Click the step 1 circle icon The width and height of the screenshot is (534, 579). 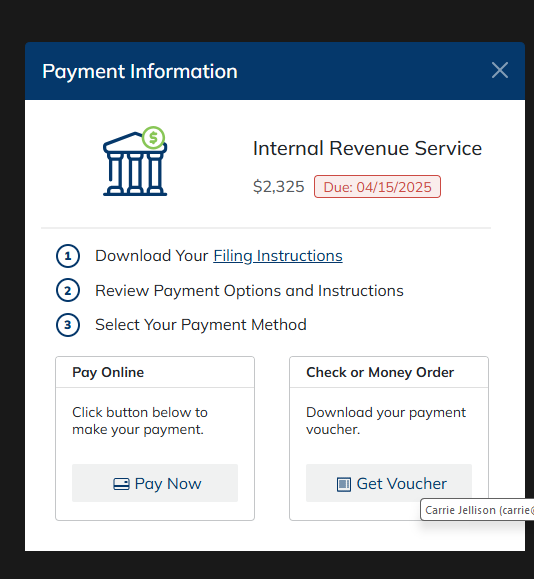pos(68,256)
